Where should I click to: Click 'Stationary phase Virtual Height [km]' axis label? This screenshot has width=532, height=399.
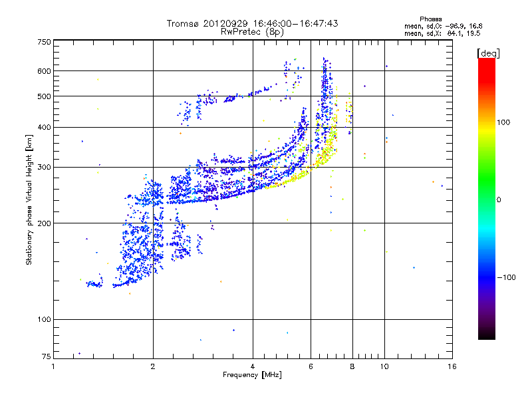point(29,200)
